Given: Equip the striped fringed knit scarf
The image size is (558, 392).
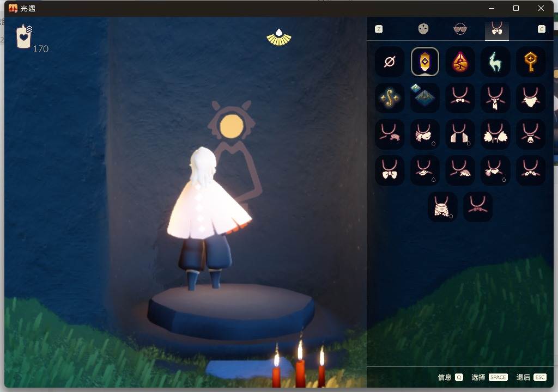Looking at the screenshot, I should click(x=442, y=207).
